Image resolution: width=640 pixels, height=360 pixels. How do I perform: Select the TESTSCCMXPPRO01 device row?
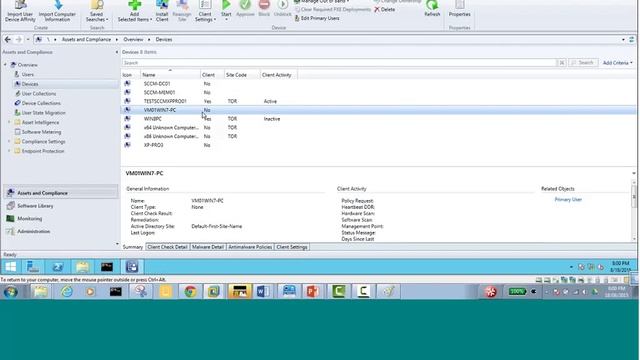coord(378,101)
